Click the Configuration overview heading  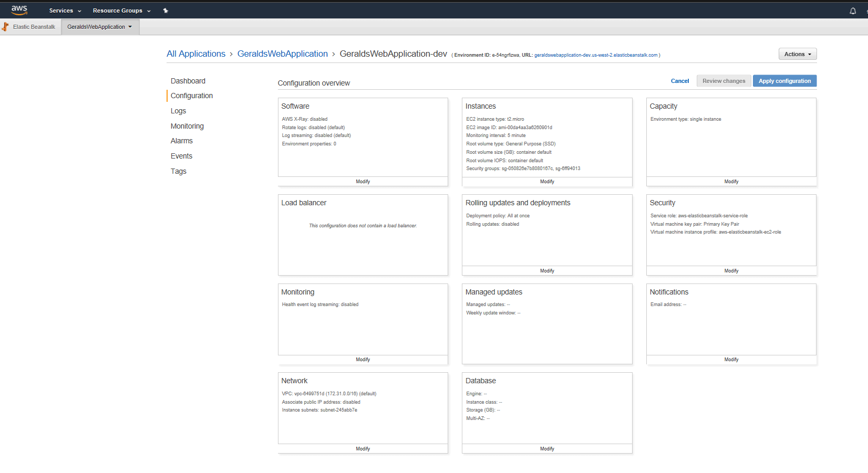pyautogui.click(x=314, y=83)
